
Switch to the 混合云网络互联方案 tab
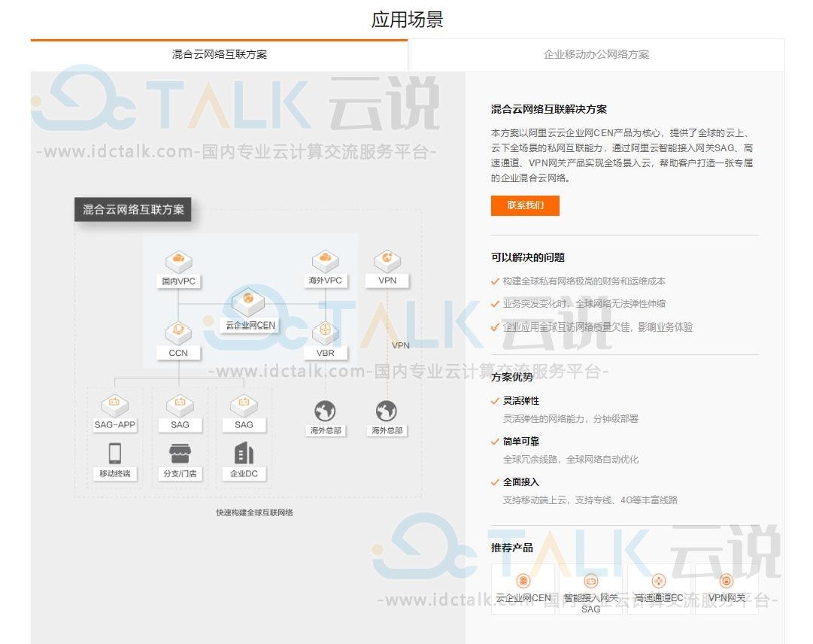click(x=220, y=54)
